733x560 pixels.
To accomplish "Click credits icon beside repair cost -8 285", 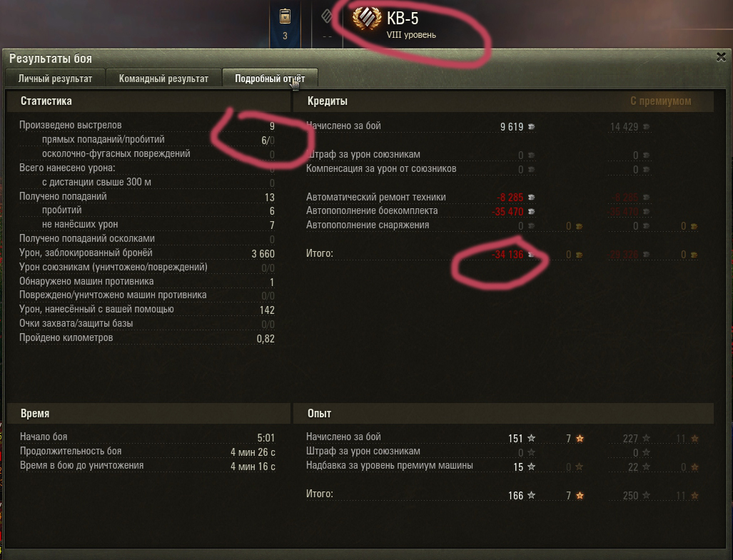I will click(532, 198).
